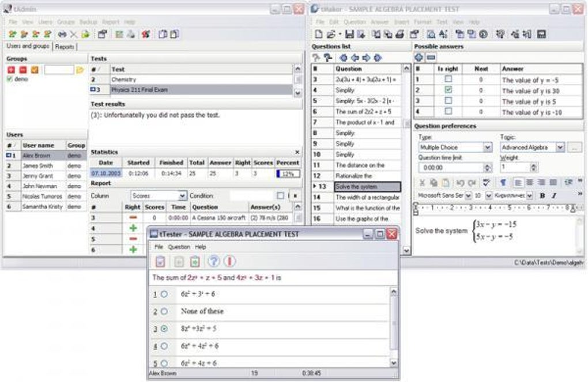Viewport: 588px width, 382px height.
Task: Click the clock icon in tMaker toolbar
Action: [x=484, y=35]
